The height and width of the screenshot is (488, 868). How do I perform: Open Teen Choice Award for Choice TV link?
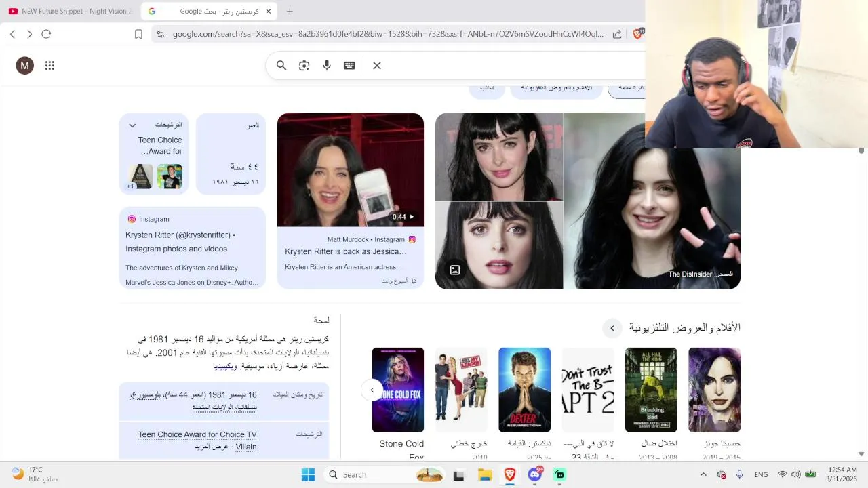[197, 441]
